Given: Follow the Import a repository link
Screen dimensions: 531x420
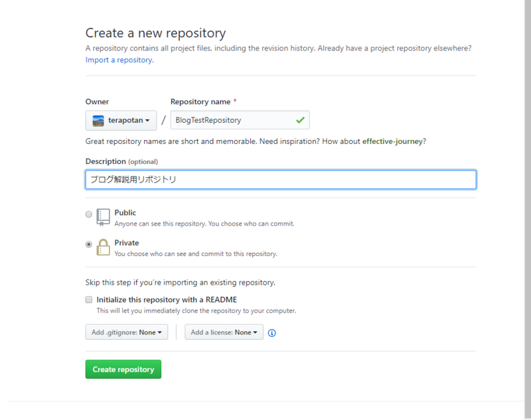Looking at the screenshot, I should (x=119, y=60).
